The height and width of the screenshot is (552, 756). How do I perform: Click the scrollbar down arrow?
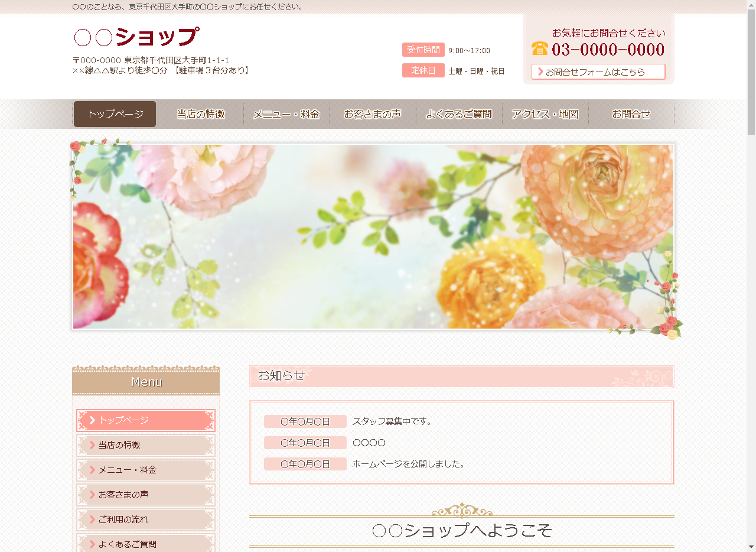click(x=751, y=547)
